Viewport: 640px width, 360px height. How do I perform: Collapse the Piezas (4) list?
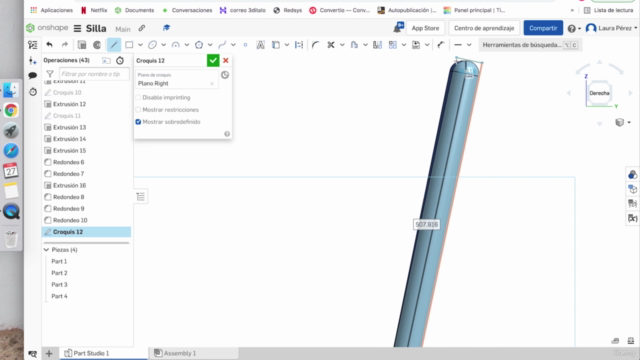46,250
